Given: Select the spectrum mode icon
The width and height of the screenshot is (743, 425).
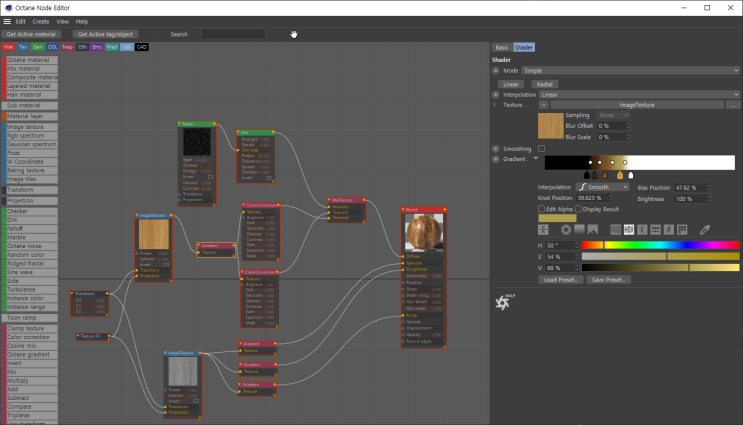Looking at the screenshot, I should click(x=579, y=230).
